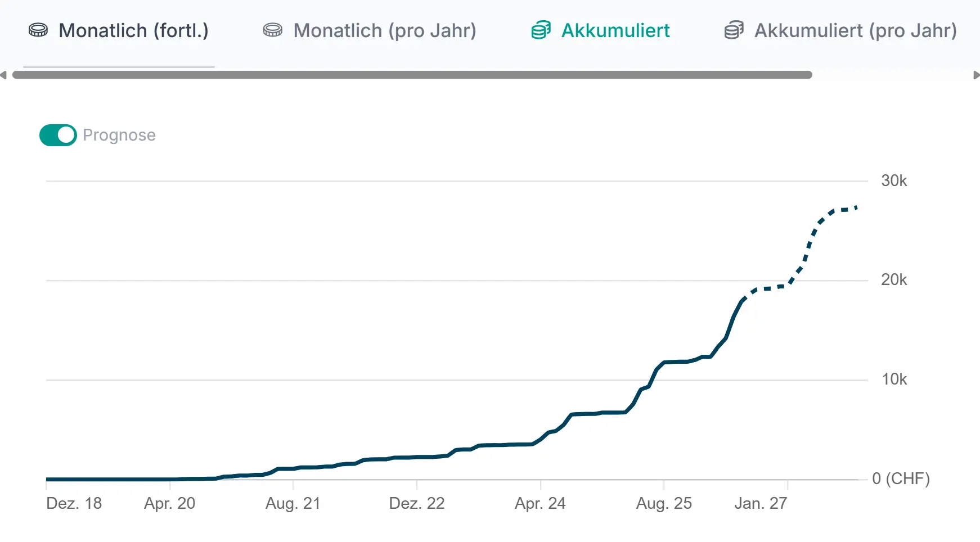Click the right scroll arrow of tab bar
The height and width of the screenshot is (542, 980).
click(x=976, y=75)
